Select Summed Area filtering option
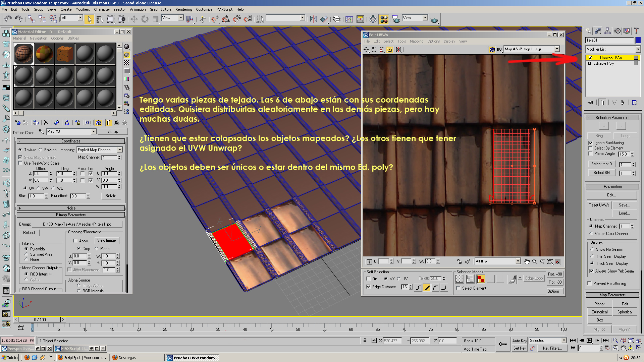The image size is (644, 362). tap(26, 254)
